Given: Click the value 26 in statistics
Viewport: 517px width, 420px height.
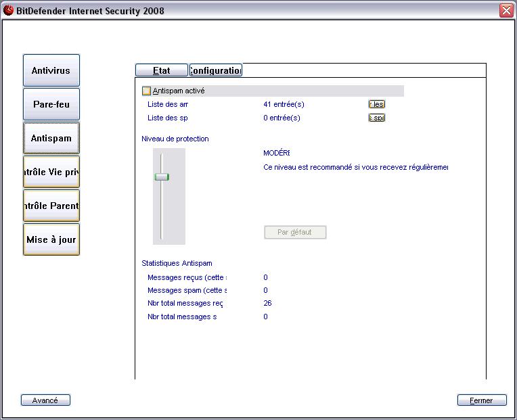Looking at the screenshot, I should (x=267, y=303).
